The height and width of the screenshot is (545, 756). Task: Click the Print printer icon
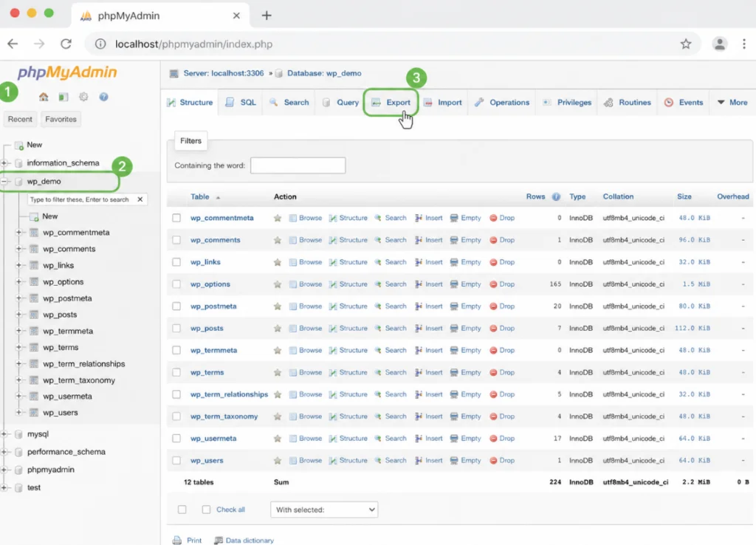pyautogui.click(x=177, y=540)
